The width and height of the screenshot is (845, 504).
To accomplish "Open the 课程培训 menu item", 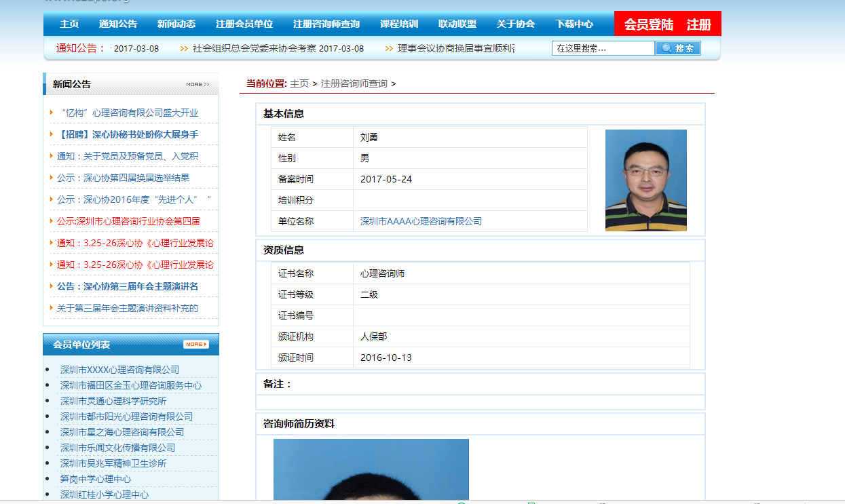I will [399, 24].
